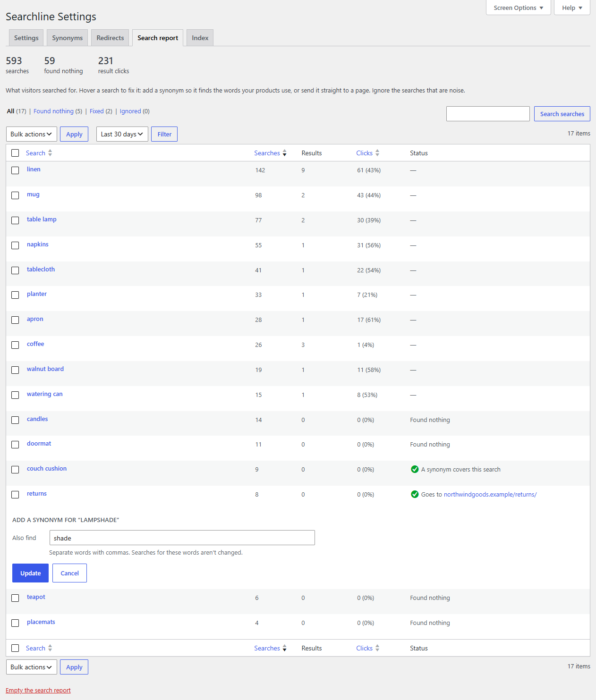Tick the select-all checkbox in the footer
596x700 pixels.
pyautogui.click(x=15, y=648)
